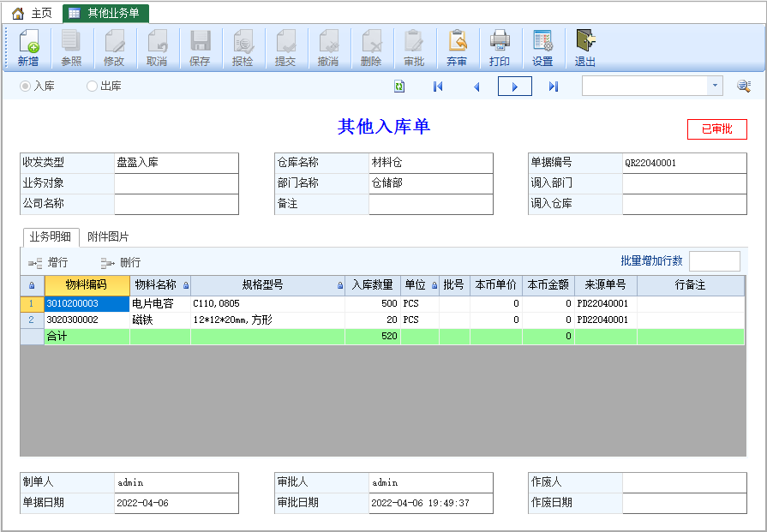Expand the document search combo box arrow
The width and height of the screenshot is (767, 532).
point(715,86)
